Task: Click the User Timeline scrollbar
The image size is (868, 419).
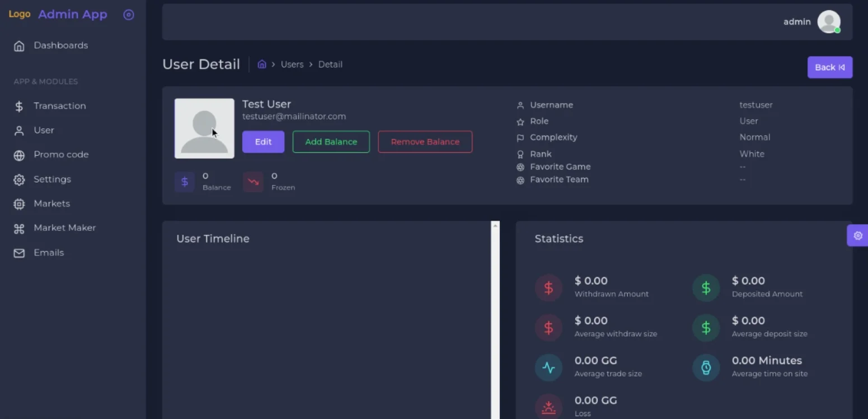Action: (495, 319)
